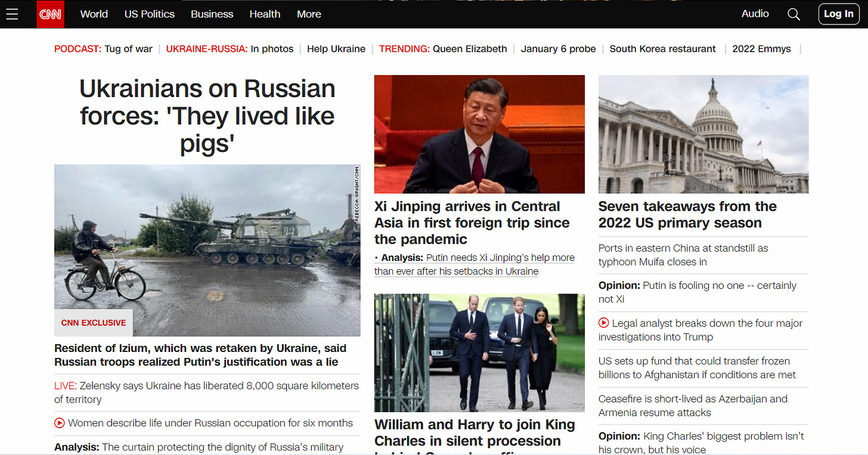This screenshot has width=868, height=455.
Task: Open the More menu
Action: pyautogui.click(x=309, y=14)
